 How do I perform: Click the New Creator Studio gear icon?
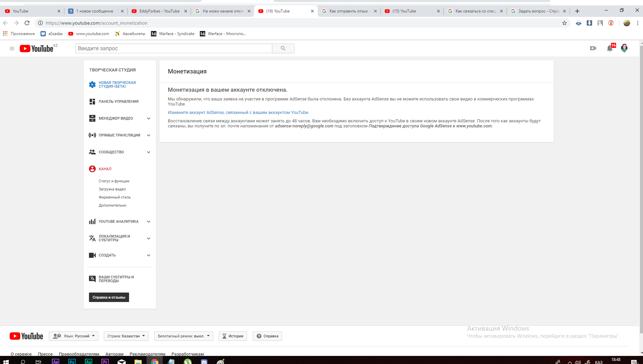92,85
